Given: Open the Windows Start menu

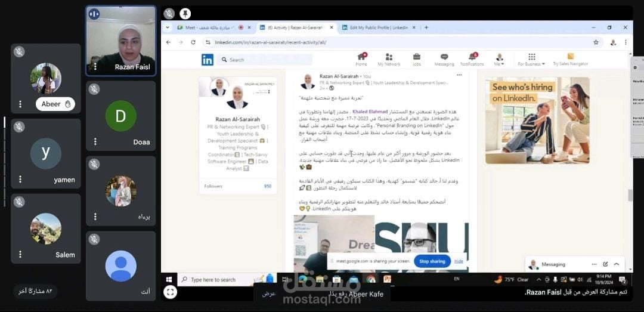Looking at the screenshot, I should pyautogui.click(x=169, y=280).
